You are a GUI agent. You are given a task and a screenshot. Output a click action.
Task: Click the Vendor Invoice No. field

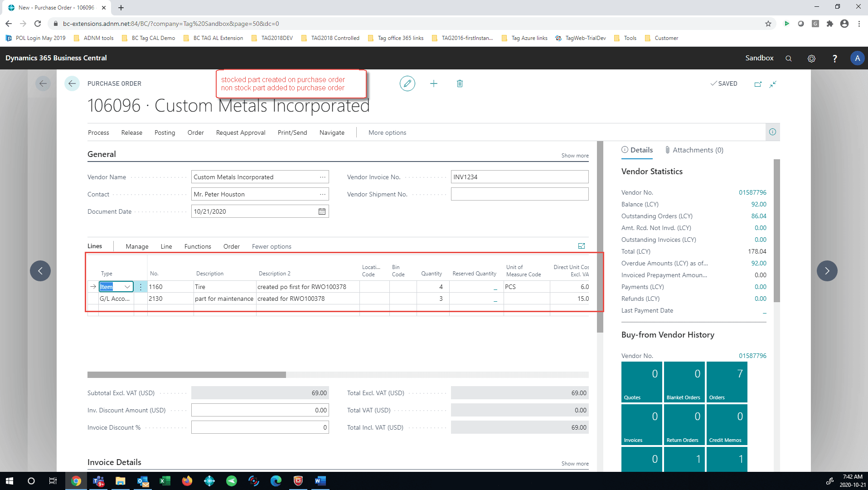519,177
